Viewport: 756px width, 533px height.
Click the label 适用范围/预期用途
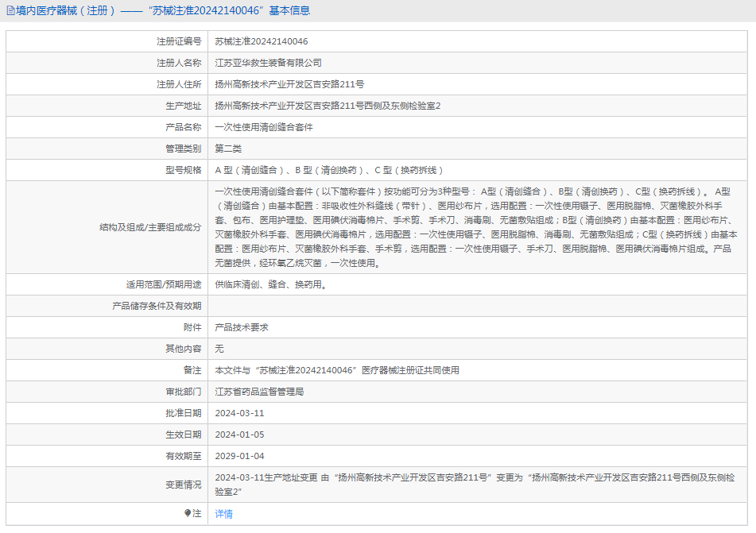(x=164, y=284)
